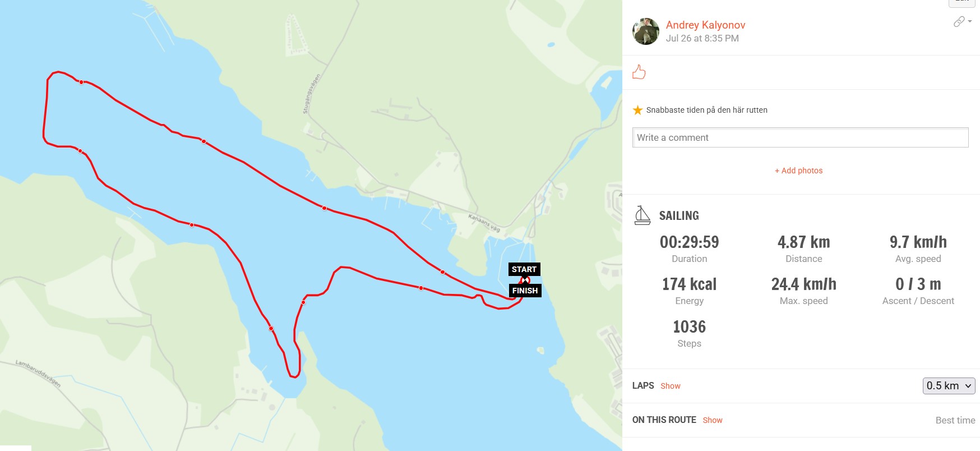Screen dimensions: 980x451
Task: Expand the share link dropdown arrow
Action: (970, 21)
